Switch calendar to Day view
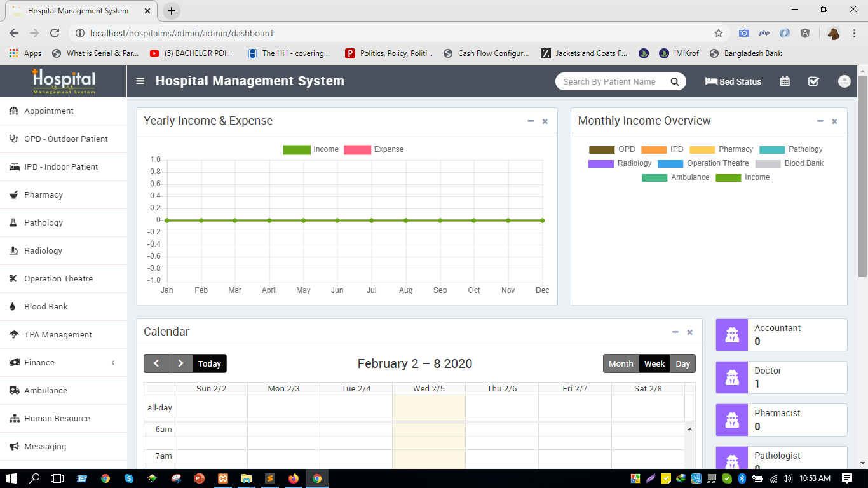 pyautogui.click(x=683, y=363)
